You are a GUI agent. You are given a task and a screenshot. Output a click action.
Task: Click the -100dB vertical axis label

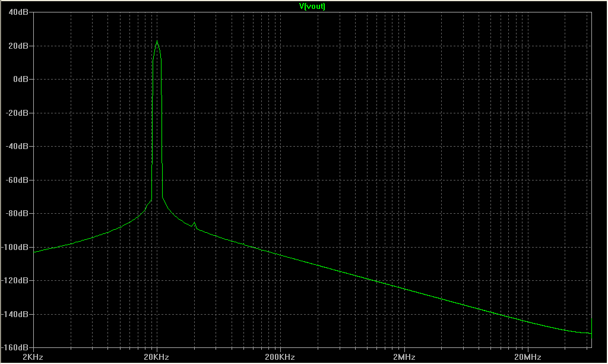click(x=15, y=247)
